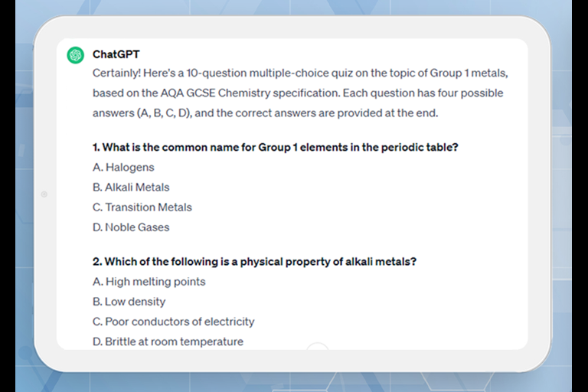Click the partially hidden scroll-down circle button
The height and width of the screenshot is (392, 588).
pyautogui.click(x=317, y=348)
